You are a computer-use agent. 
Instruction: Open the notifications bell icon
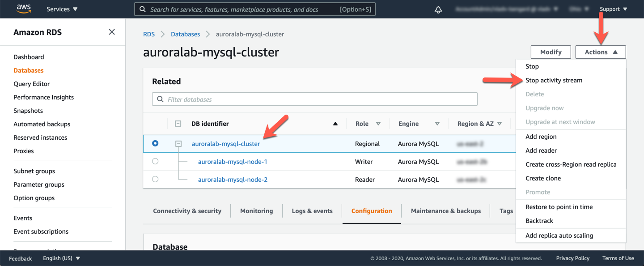[x=438, y=9]
